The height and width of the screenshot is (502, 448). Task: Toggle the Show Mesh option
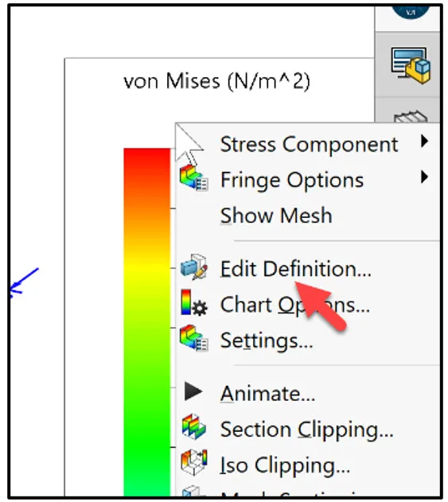(276, 216)
